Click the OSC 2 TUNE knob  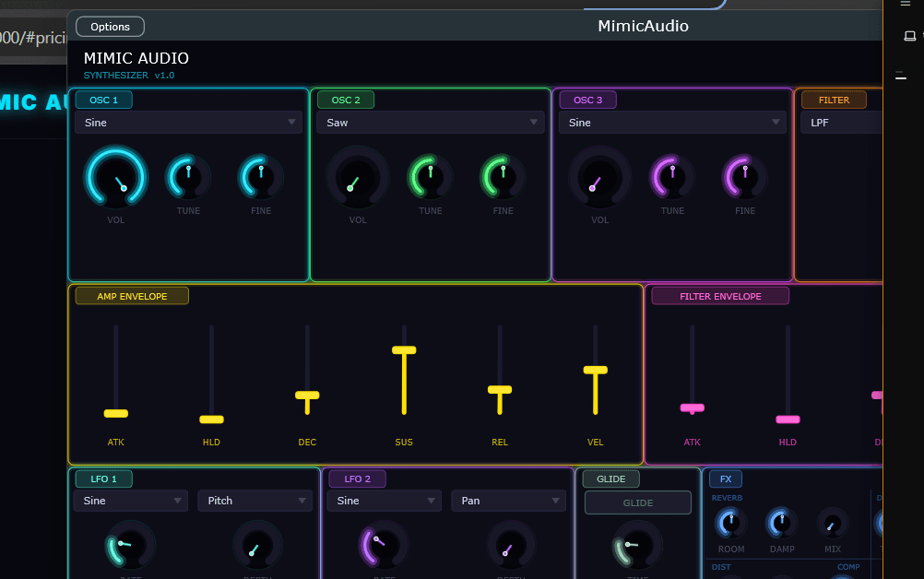[x=430, y=177]
